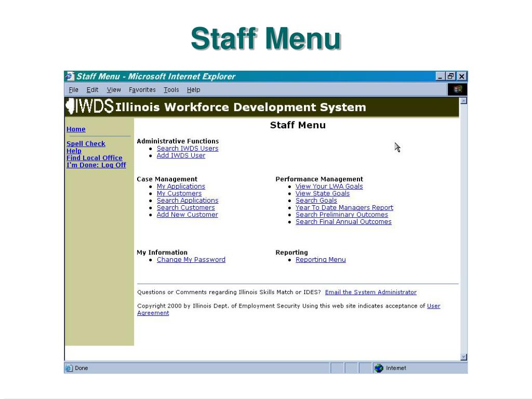
Task: Open View Your LWA Goals link
Action: click(329, 187)
